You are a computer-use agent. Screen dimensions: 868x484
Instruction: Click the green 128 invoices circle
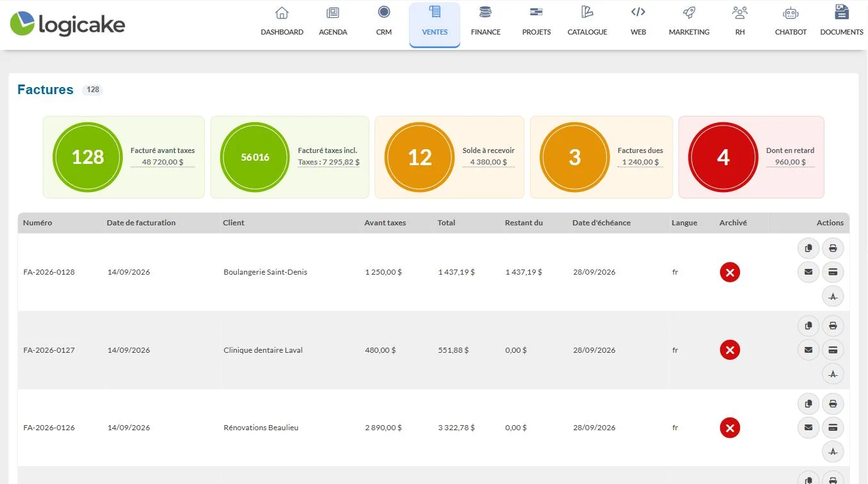88,157
